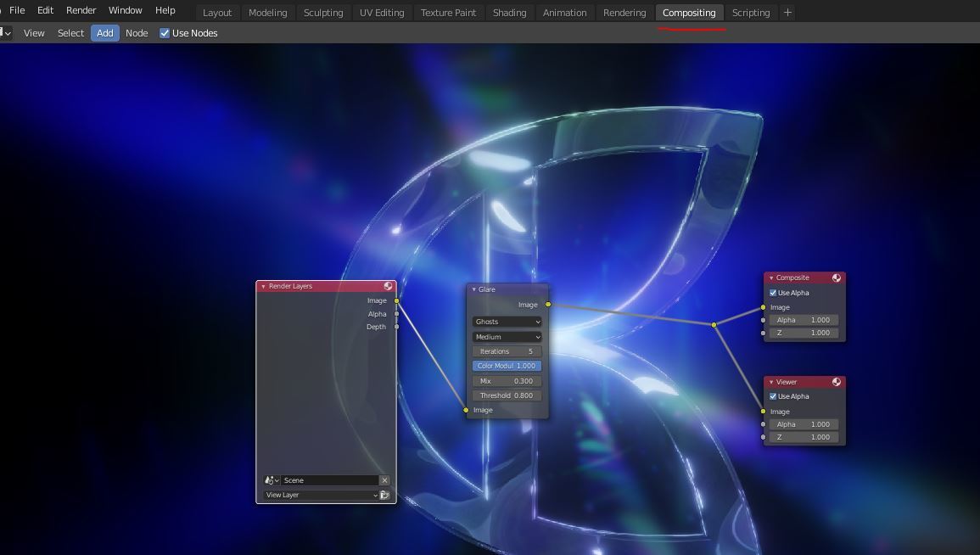Click Z input socket of Viewer node
The height and width of the screenshot is (555, 980).
763,437
